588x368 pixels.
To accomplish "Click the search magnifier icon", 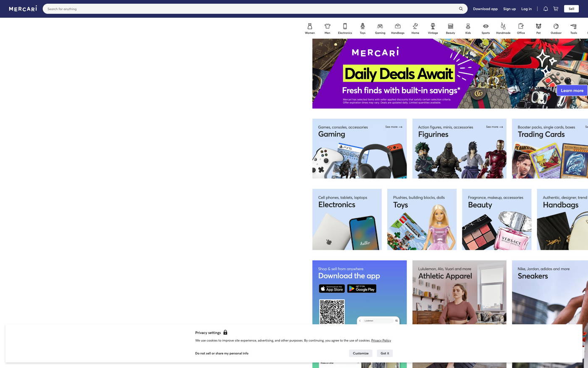I will (x=461, y=9).
